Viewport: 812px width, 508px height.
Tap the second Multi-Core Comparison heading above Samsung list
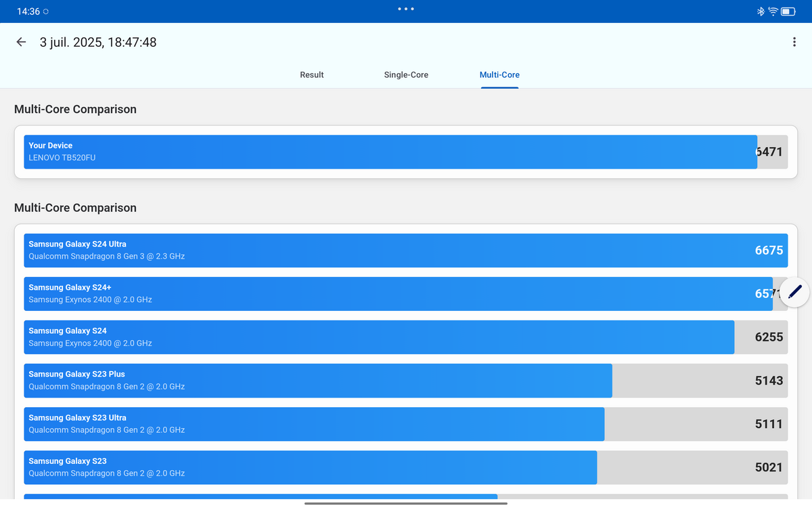tap(75, 208)
